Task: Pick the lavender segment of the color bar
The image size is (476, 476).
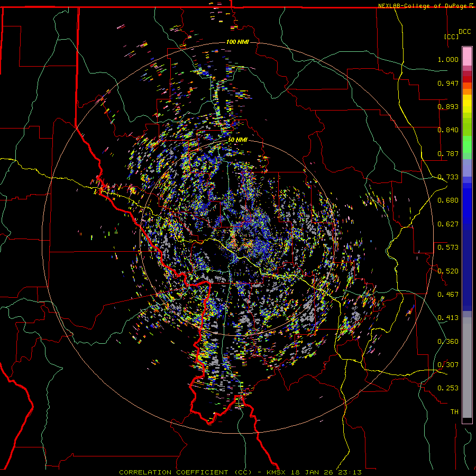Action: pos(467,169)
